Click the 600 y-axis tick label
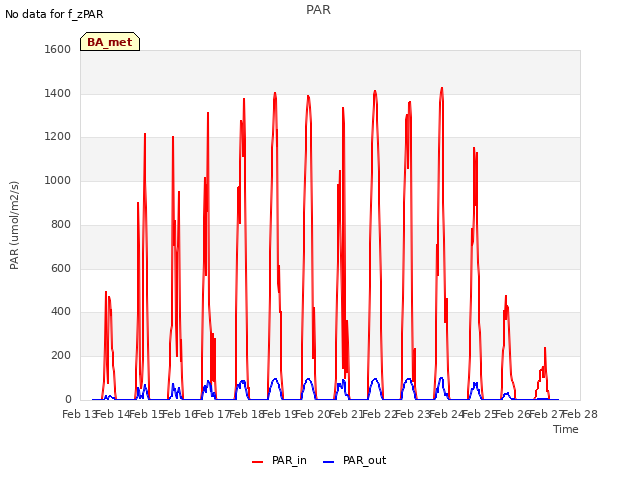The image size is (640, 480). (x=61, y=268)
